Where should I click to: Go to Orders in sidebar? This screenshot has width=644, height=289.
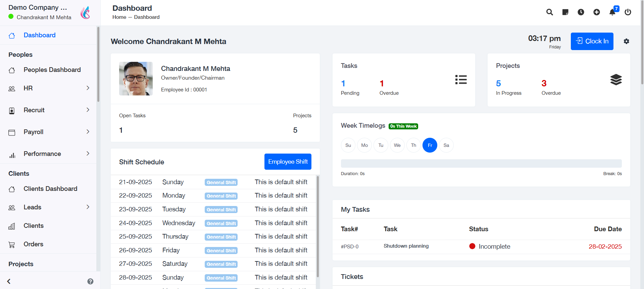click(x=33, y=244)
